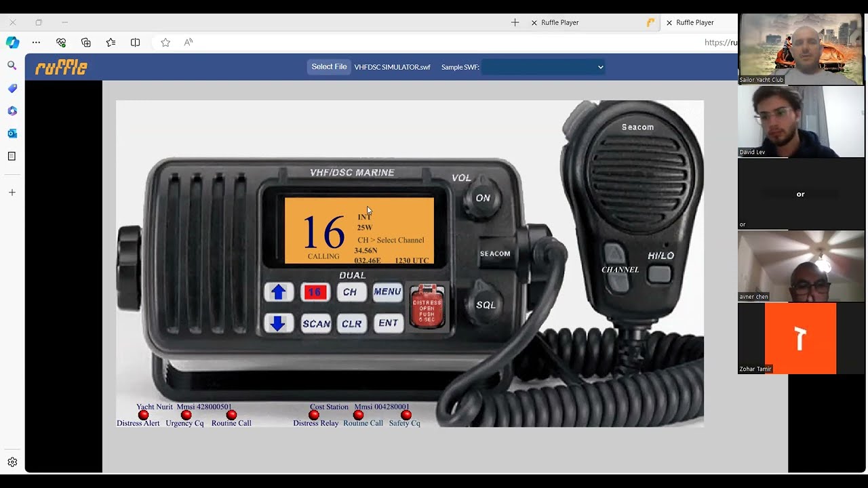
Task: Open the sidebar Shopping tag icon
Action: click(x=12, y=88)
